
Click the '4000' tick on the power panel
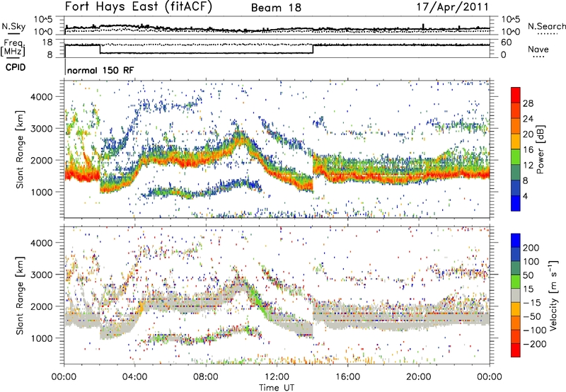(x=41, y=97)
